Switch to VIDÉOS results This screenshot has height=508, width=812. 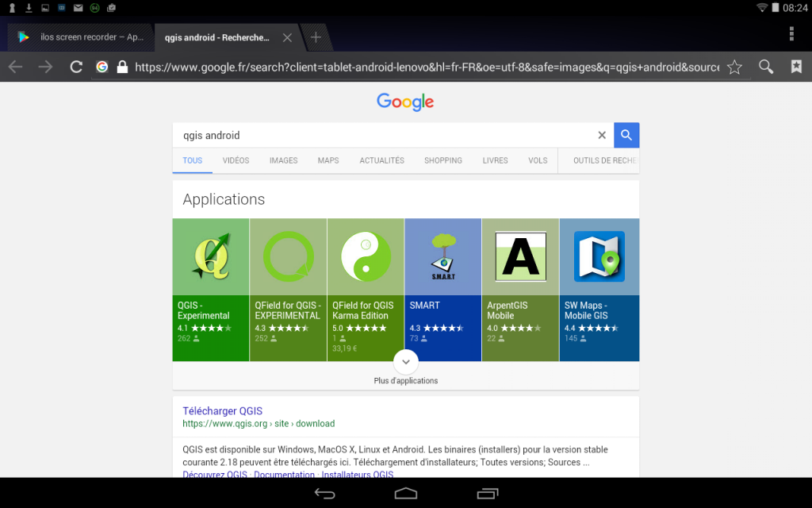[x=236, y=160]
